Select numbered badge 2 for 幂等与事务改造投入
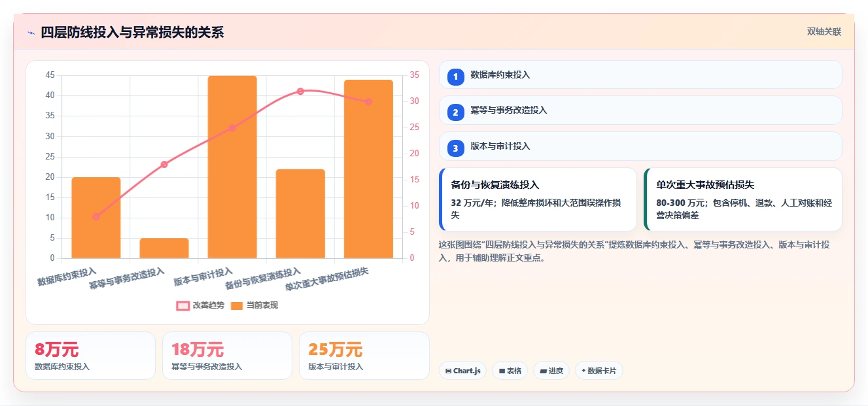This screenshot has height=406, width=868. click(x=456, y=112)
